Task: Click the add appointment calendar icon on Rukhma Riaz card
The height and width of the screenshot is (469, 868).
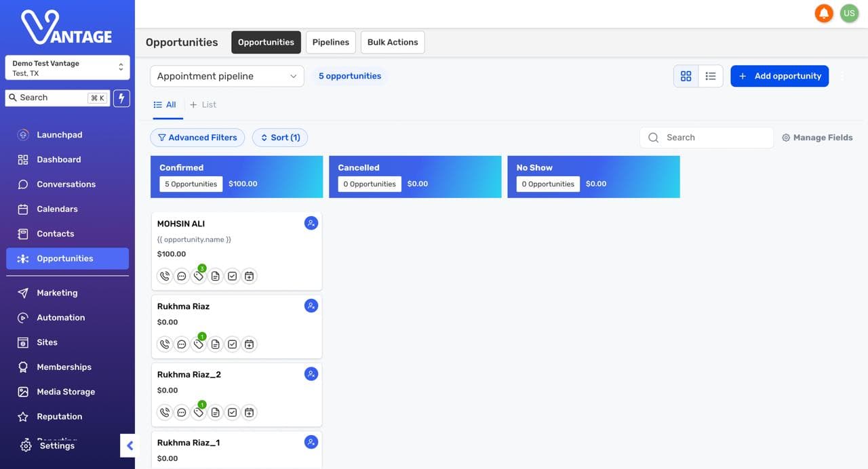Action: point(250,344)
